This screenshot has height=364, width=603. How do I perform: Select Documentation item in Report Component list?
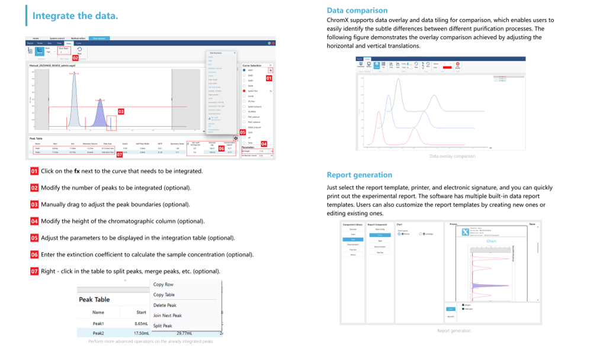pos(380,247)
